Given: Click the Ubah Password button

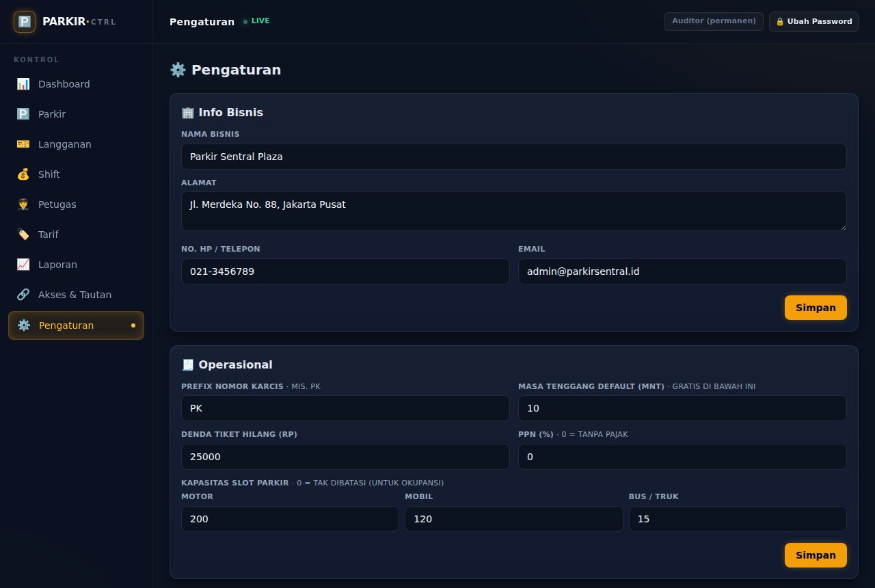Looking at the screenshot, I should coord(813,21).
